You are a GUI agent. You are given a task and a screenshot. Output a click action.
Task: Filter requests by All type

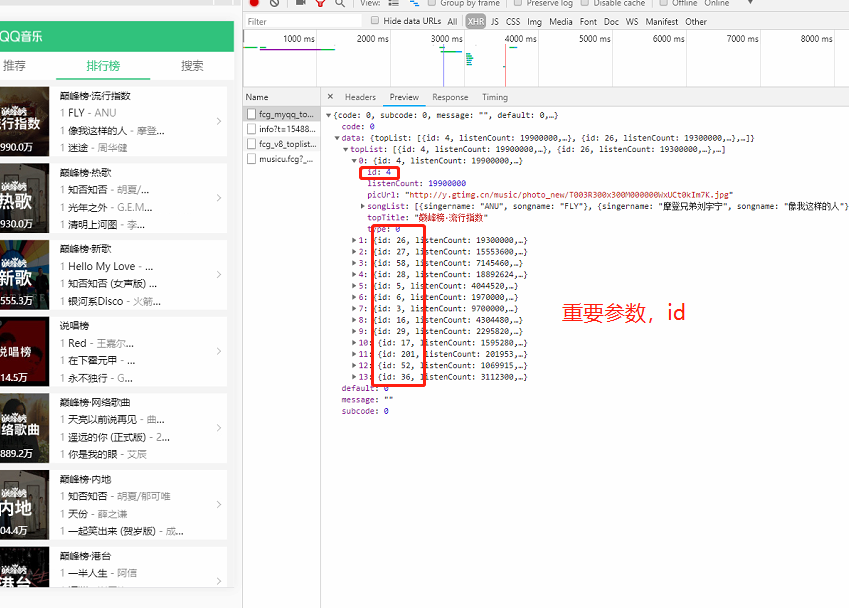[x=452, y=22]
